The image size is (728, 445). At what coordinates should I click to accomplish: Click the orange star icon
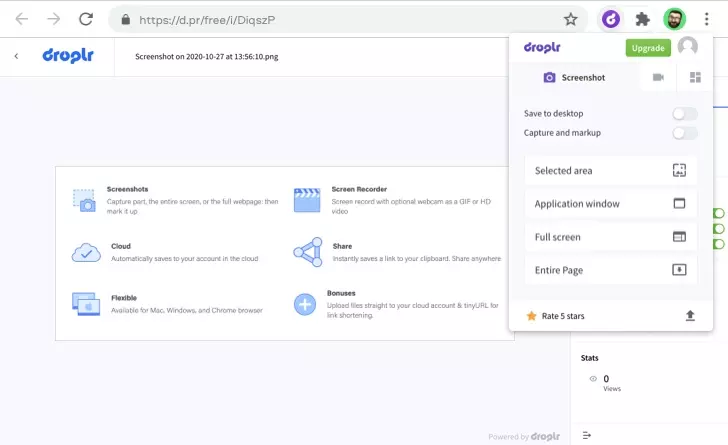click(x=531, y=316)
